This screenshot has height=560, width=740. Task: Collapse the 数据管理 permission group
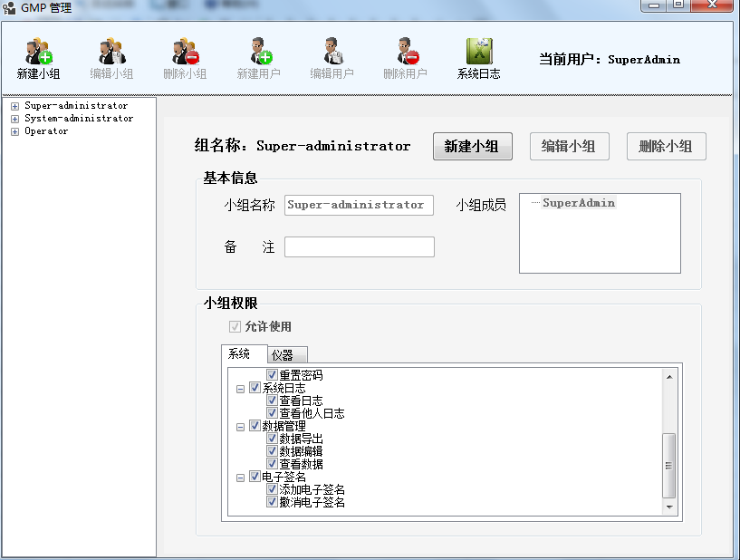[x=240, y=426]
